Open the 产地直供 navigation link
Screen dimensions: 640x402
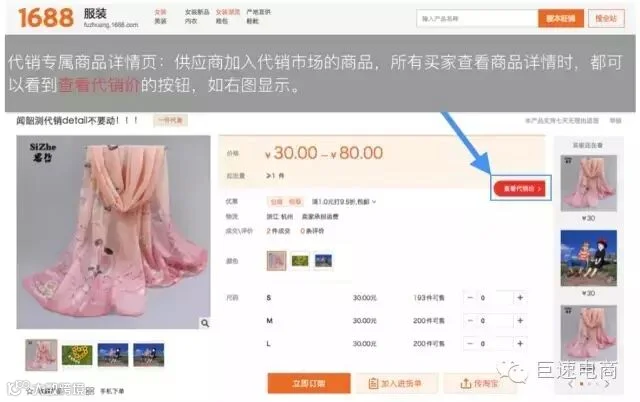pyautogui.click(x=258, y=12)
